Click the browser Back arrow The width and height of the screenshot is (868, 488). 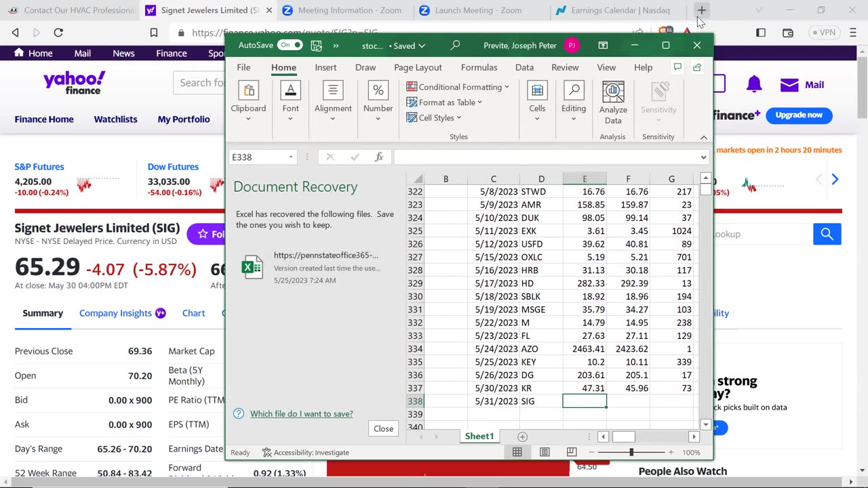(15, 33)
